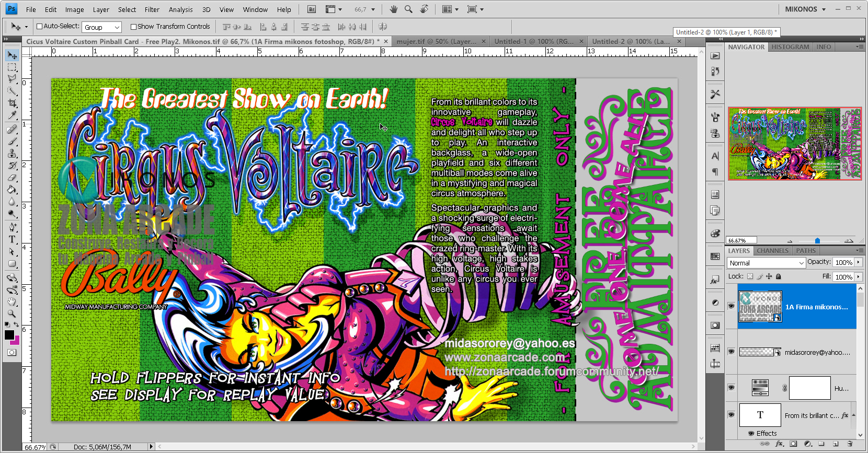Hide the 1A Firma mikonos layer
This screenshot has width=868, height=453.
click(x=731, y=306)
